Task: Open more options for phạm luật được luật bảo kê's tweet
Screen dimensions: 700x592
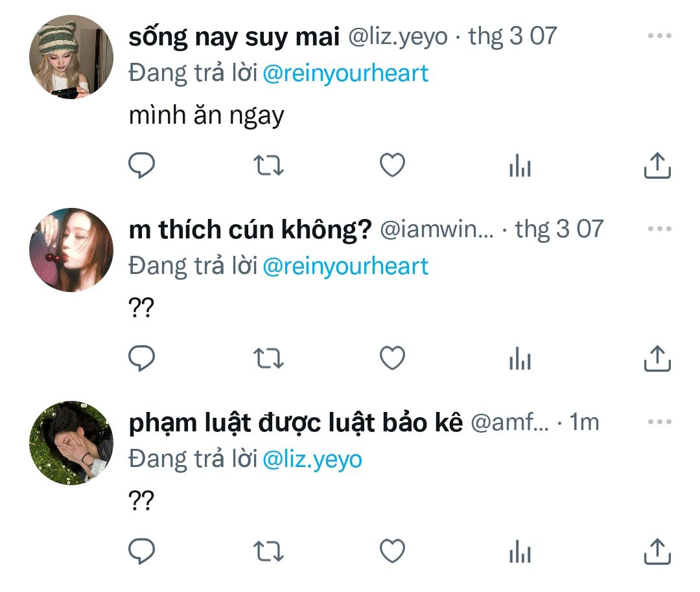Action: pos(659,422)
